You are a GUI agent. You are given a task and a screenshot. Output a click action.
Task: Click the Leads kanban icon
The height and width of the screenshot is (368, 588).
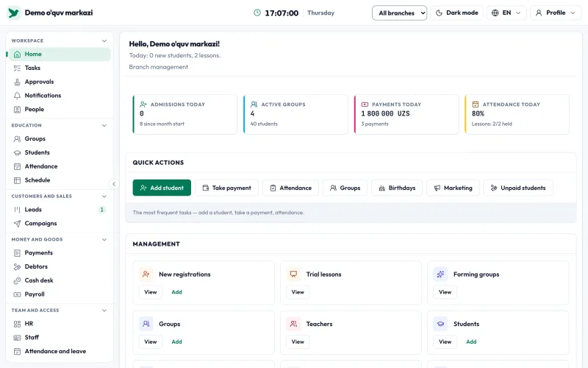(17, 210)
